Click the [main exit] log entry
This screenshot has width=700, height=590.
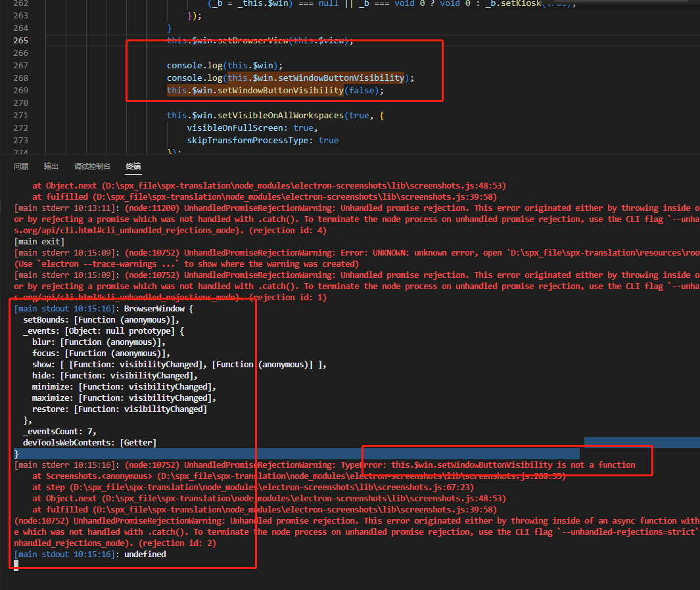[x=32, y=241]
